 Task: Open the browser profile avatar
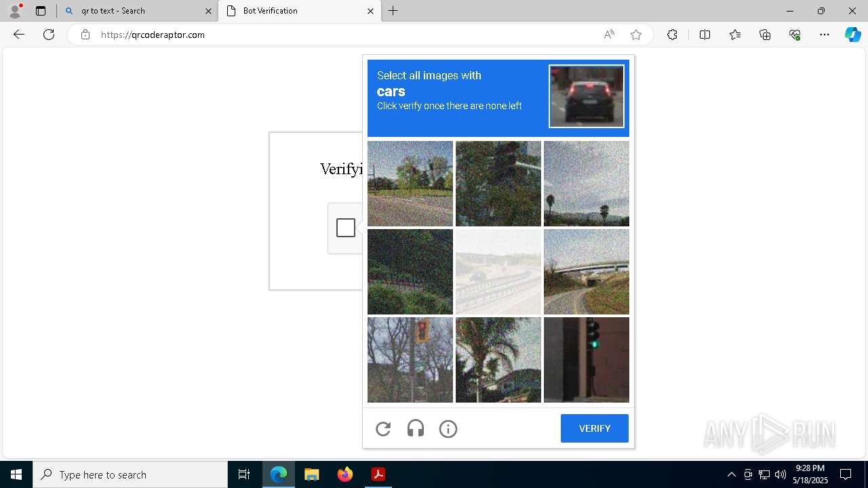[x=15, y=11]
